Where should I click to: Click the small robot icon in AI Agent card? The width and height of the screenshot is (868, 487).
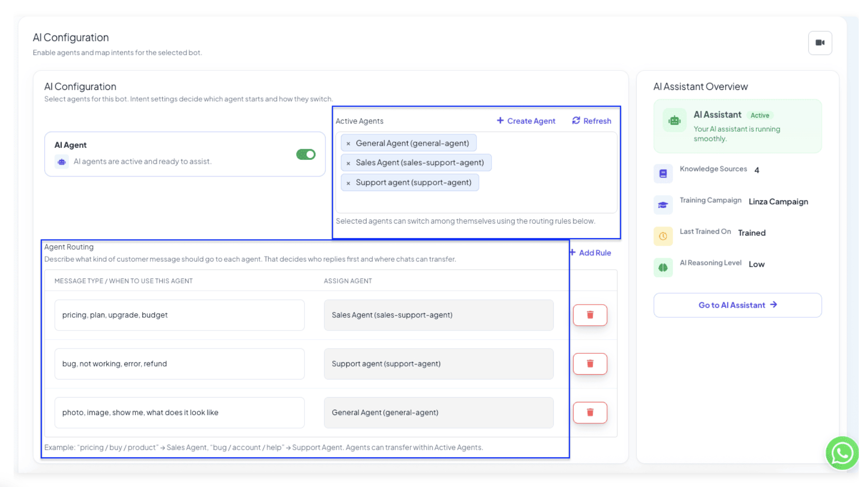(x=62, y=162)
